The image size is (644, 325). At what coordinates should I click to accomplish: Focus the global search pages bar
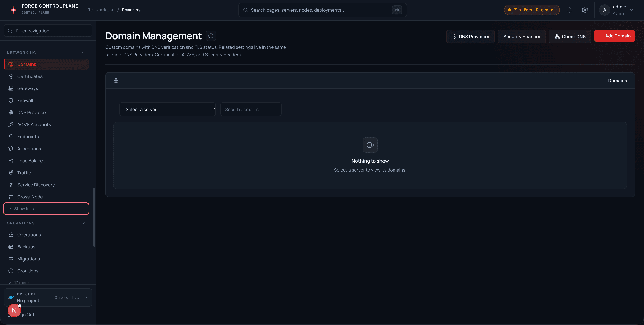pos(322,10)
